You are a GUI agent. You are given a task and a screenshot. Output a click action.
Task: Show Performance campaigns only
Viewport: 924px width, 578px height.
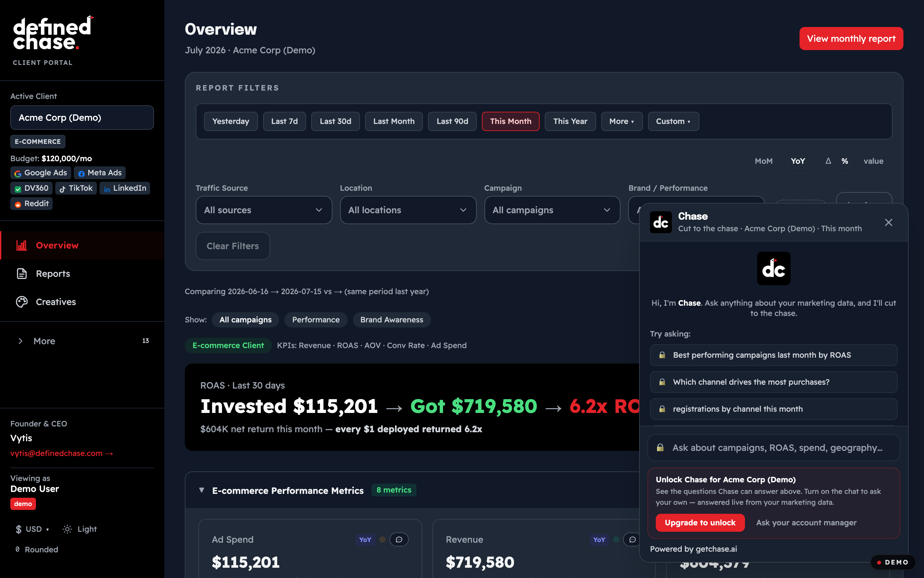tap(316, 320)
